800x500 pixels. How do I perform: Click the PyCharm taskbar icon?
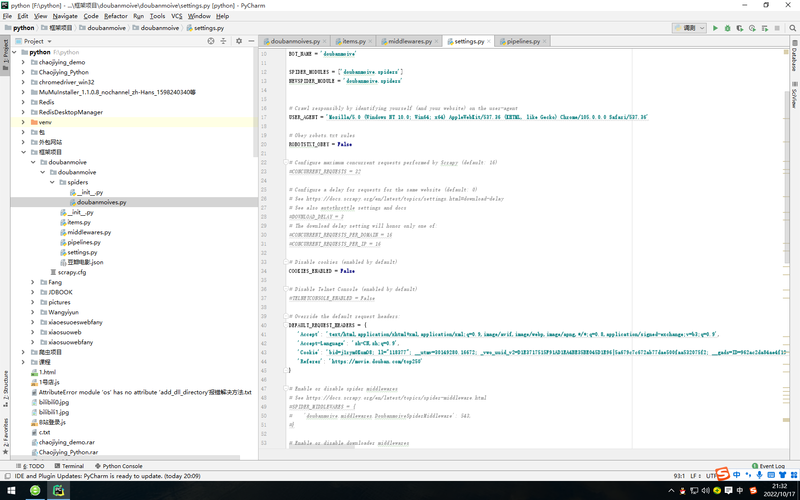click(59, 491)
